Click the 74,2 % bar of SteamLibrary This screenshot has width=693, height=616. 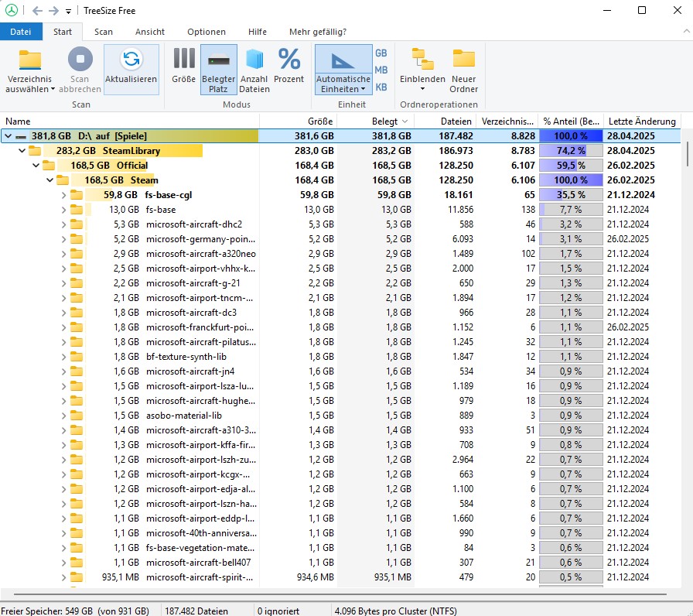tap(571, 151)
